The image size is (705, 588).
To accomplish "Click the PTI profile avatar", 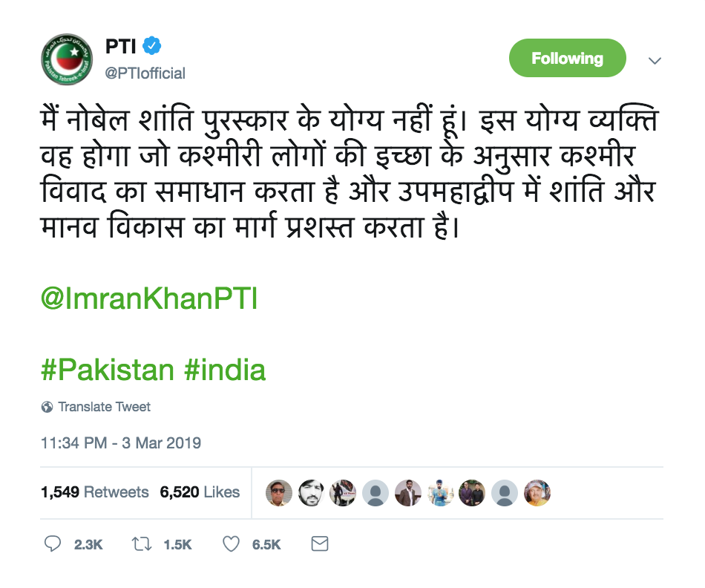I will click(x=66, y=59).
